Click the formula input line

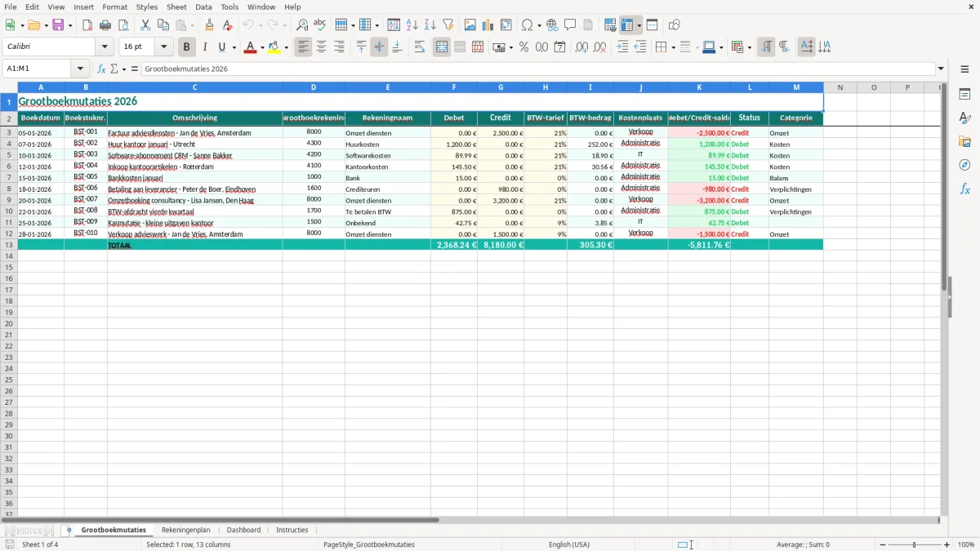pyautogui.click(x=538, y=69)
